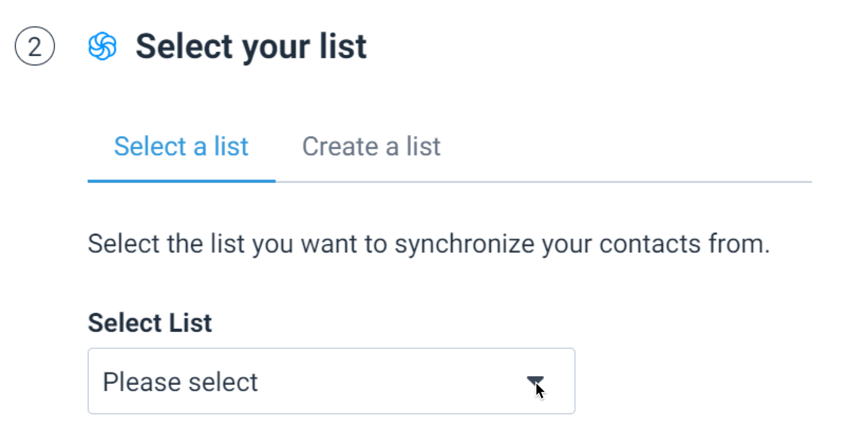Screen dimensions: 868x446
Task: Click the blue underline beneath Select a list
Action: pyautogui.click(x=182, y=181)
